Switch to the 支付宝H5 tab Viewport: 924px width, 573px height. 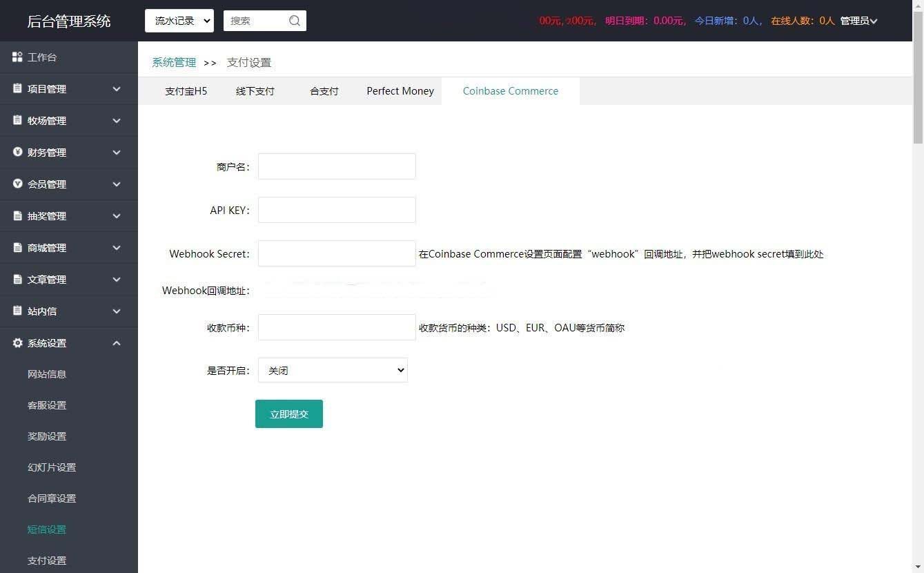pyautogui.click(x=186, y=91)
